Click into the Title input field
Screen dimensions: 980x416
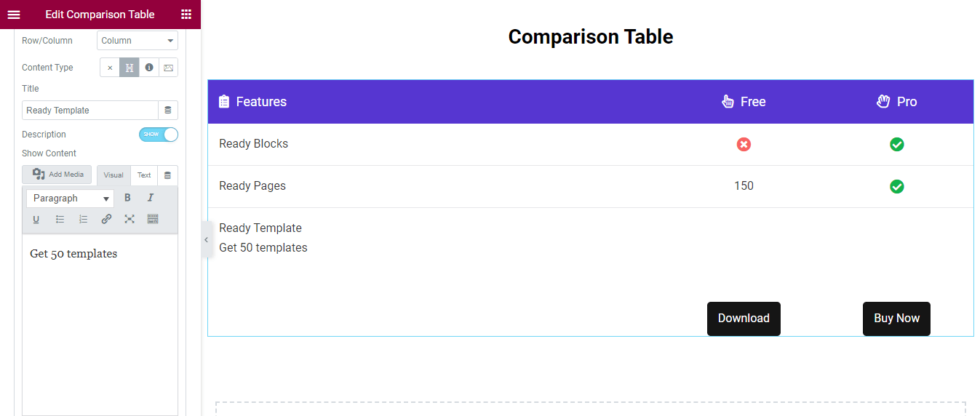pyautogui.click(x=90, y=111)
